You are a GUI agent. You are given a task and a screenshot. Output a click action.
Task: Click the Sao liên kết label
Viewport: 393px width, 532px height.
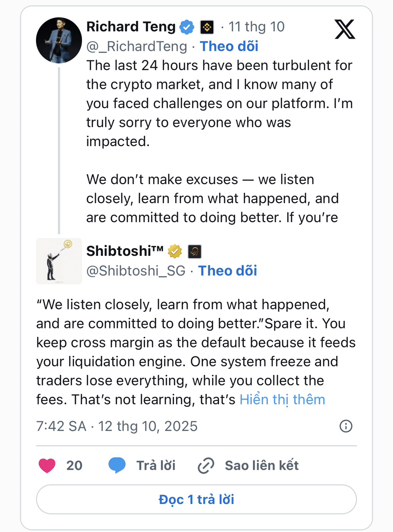(x=262, y=466)
